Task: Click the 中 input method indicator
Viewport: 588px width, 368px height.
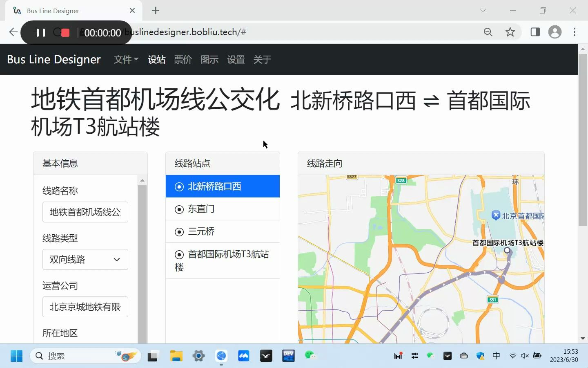Action: (496, 356)
